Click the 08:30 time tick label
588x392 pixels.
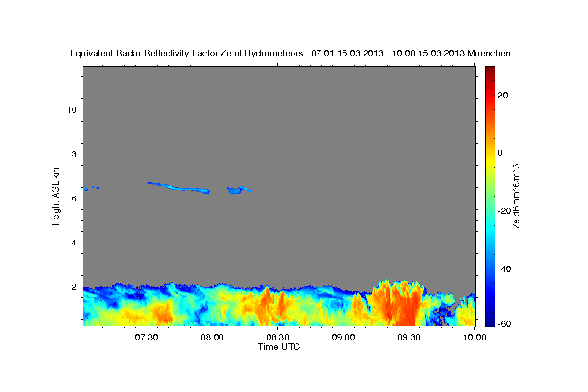coord(278,338)
